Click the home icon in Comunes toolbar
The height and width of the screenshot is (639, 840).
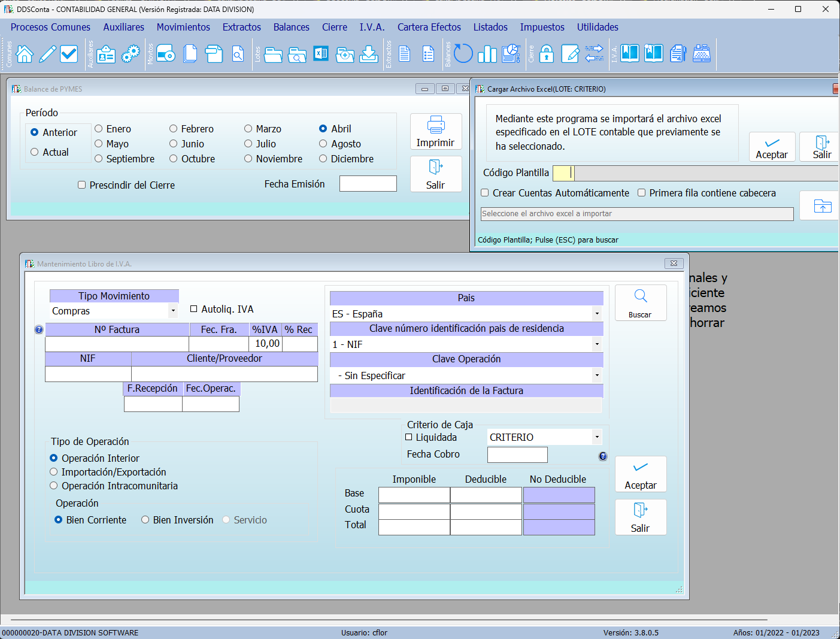[x=25, y=54]
